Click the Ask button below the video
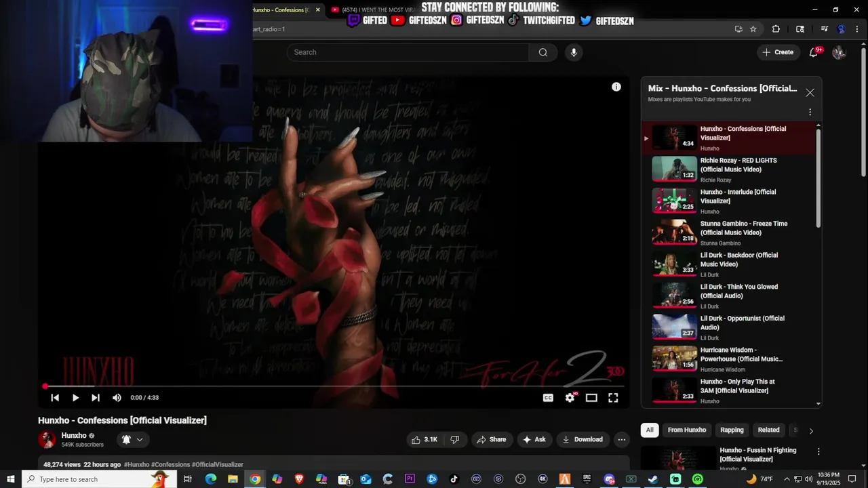Image resolution: width=868 pixels, height=488 pixels. [534, 439]
